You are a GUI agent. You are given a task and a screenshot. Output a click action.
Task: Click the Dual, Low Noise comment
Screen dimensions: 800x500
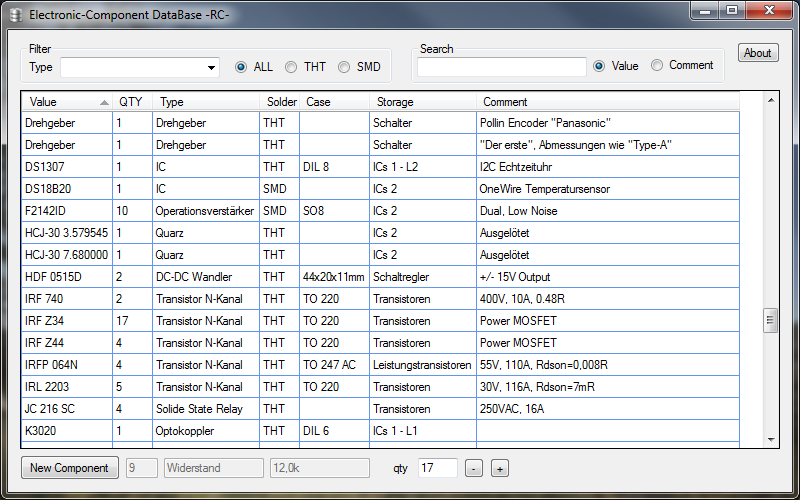pyautogui.click(x=608, y=211)
